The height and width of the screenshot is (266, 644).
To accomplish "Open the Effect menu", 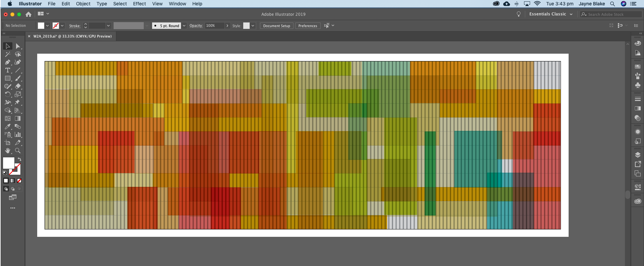I will pyautogui.click(x=139, y=4).
